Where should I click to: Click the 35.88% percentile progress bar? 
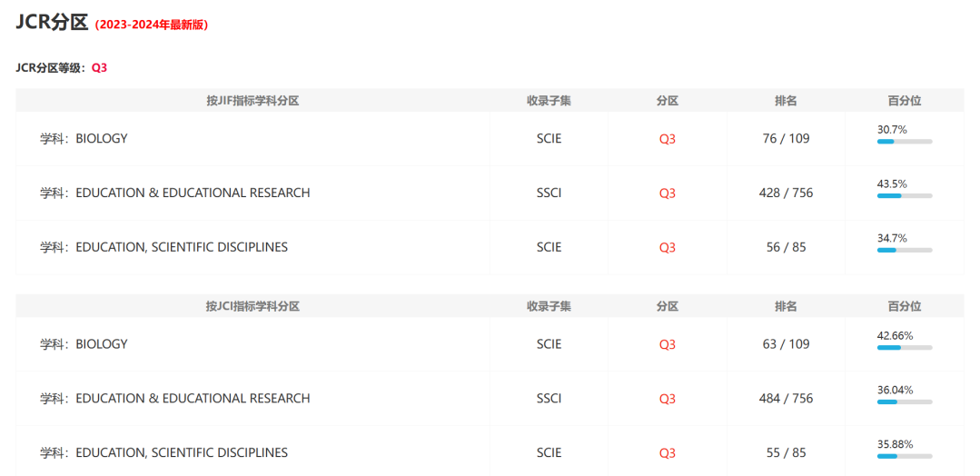point(905,456)
